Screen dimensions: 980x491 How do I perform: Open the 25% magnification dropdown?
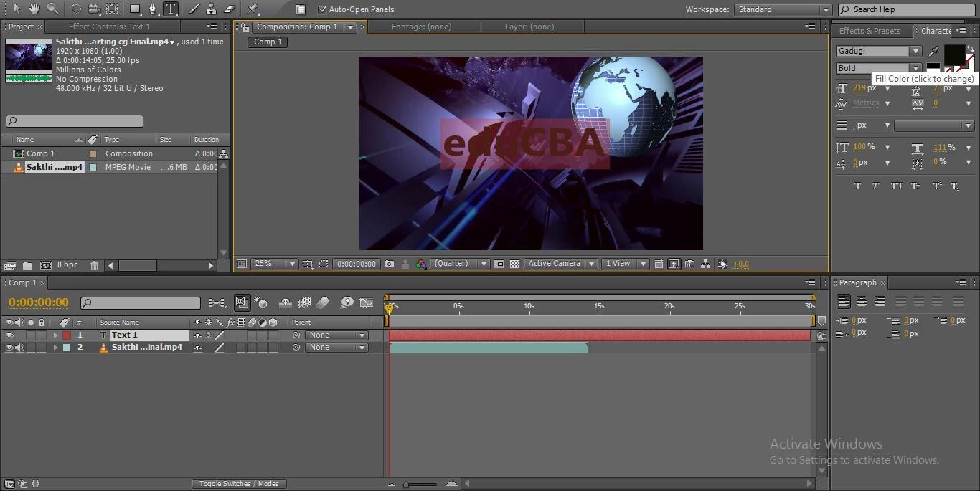(x=273, y=264)
